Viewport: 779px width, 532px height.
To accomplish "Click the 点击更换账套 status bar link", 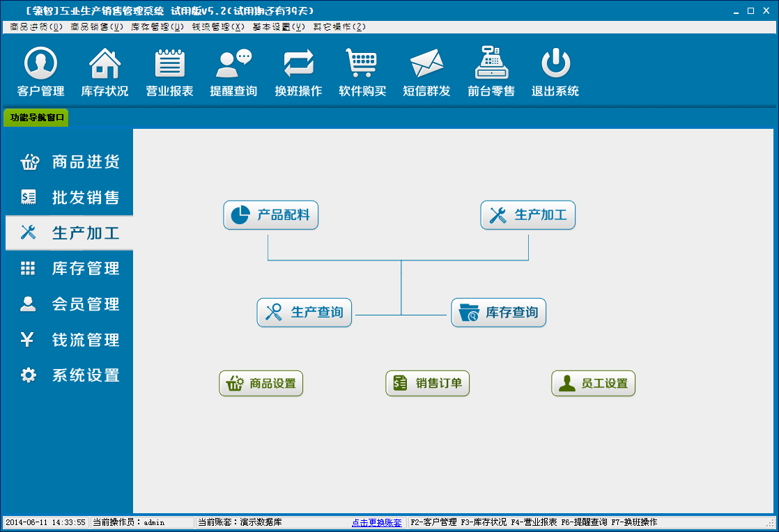I will (376, 522).
